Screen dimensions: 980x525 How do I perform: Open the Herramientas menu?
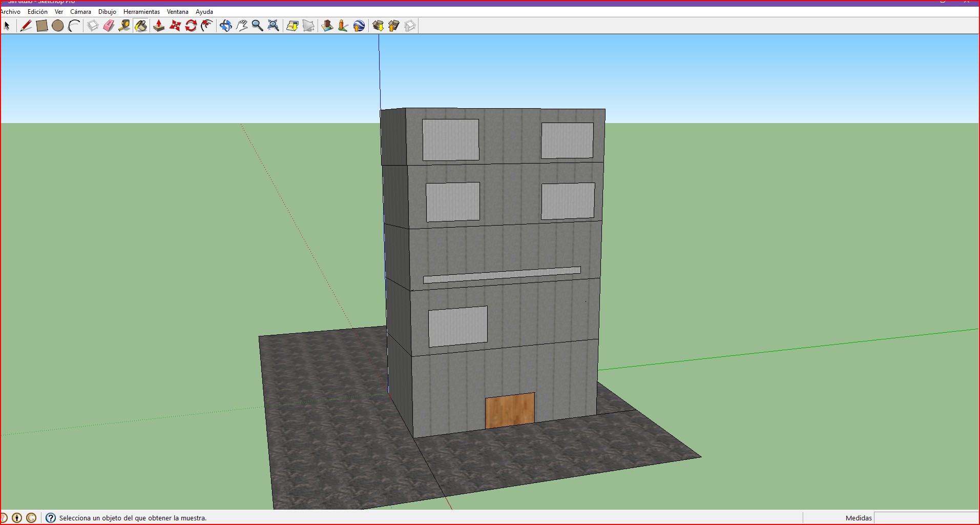point(141,11)
